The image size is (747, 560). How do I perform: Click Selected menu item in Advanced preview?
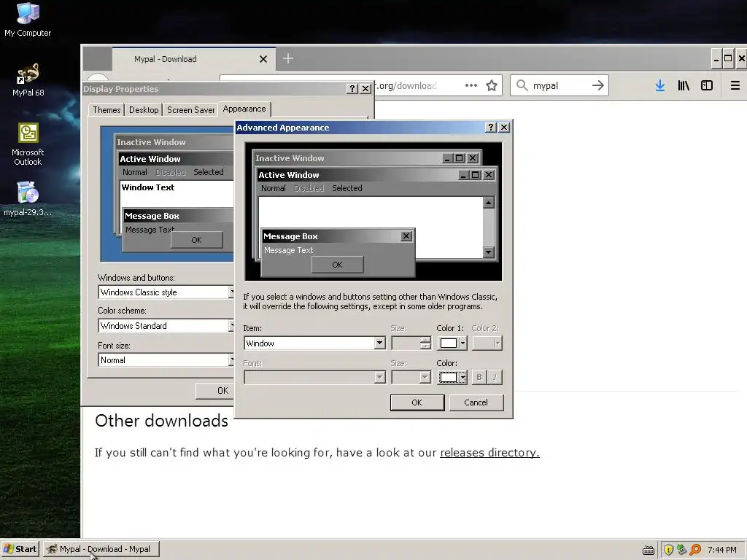click(347, 188)
